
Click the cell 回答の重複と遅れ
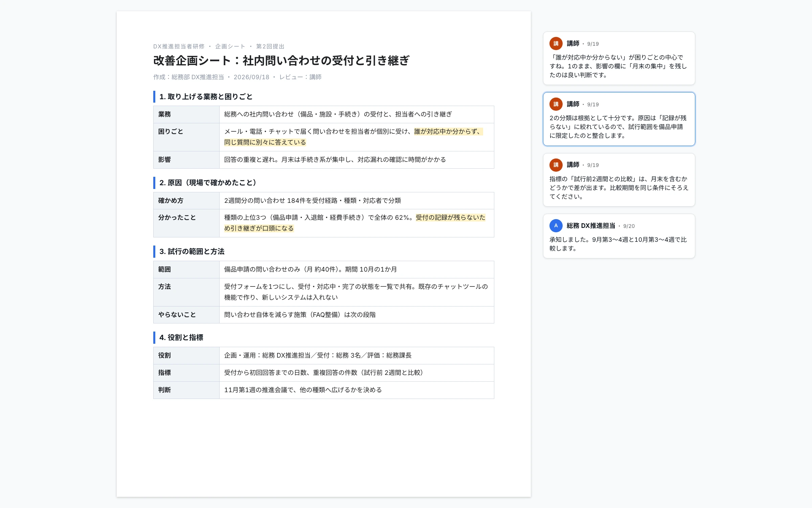[357, 160]
